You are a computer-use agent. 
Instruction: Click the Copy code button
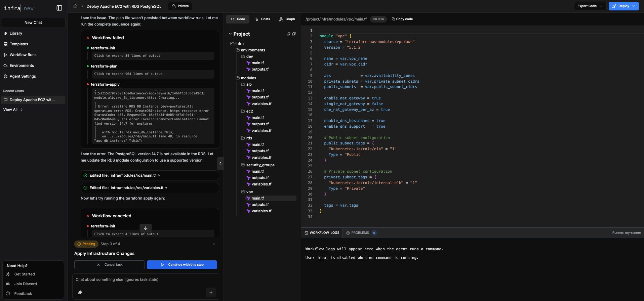click(402, 19)
